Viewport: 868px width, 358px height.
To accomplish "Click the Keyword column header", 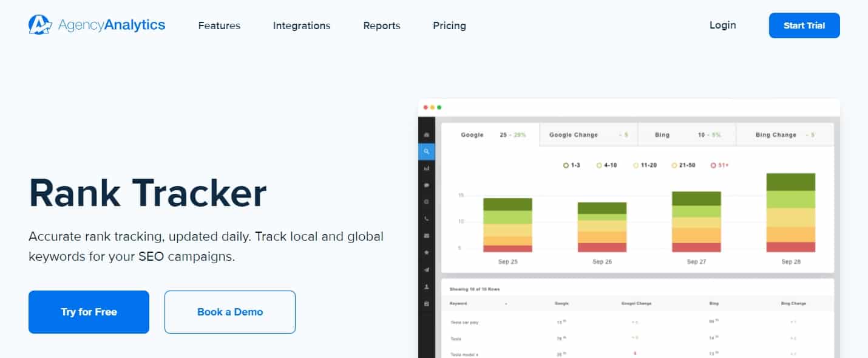I will click(458, 303).
